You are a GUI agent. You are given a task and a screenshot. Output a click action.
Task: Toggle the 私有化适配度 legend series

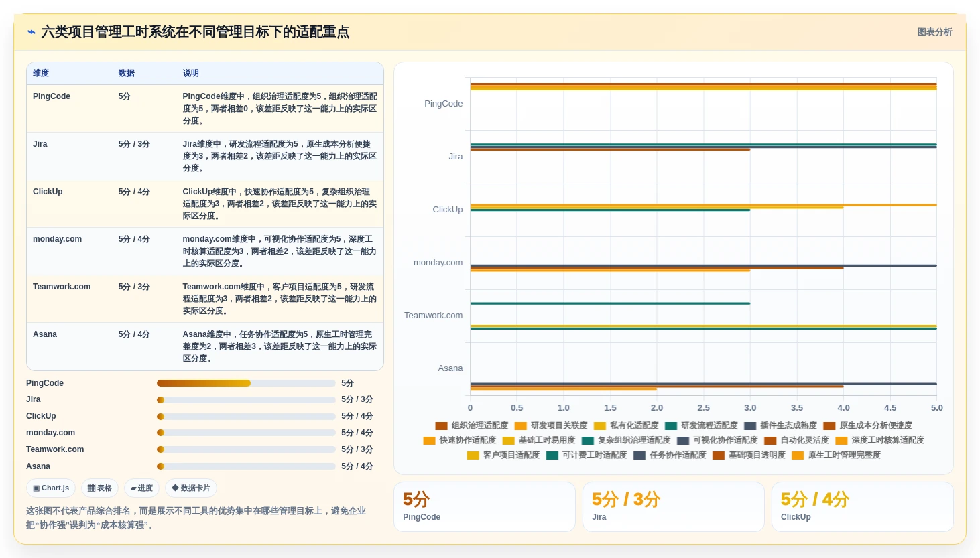coord(626,426)
